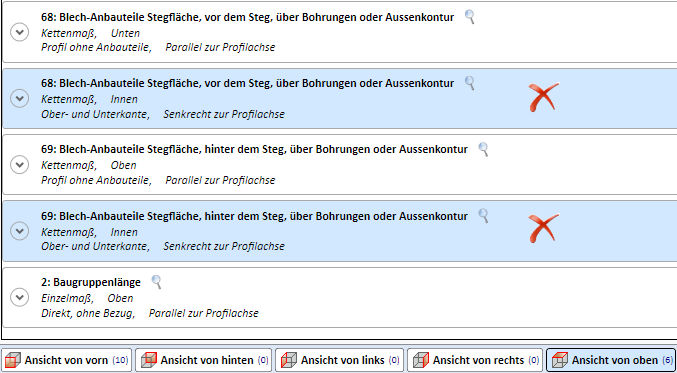This screenshot has width=677, height=373.
Task: Select title of rule 69 with Kettenmaß Innen
Action: [x=254, y=216]
